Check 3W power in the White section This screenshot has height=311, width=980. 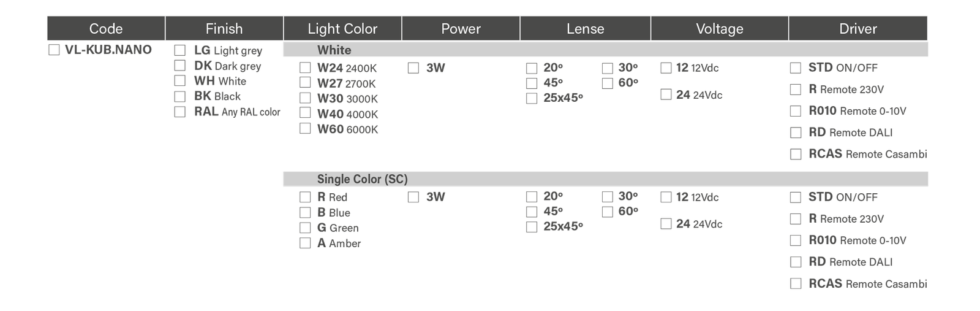[x=413, y=68]
